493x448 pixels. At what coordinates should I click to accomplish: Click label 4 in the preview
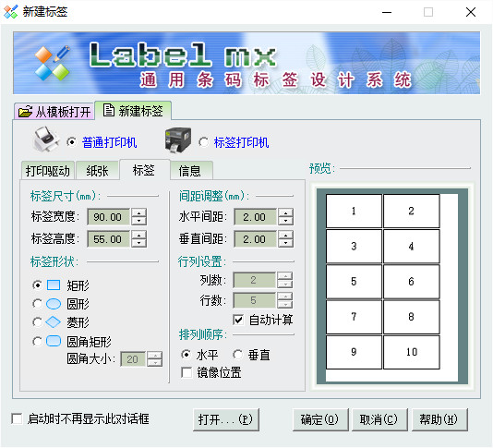(411, 246)
